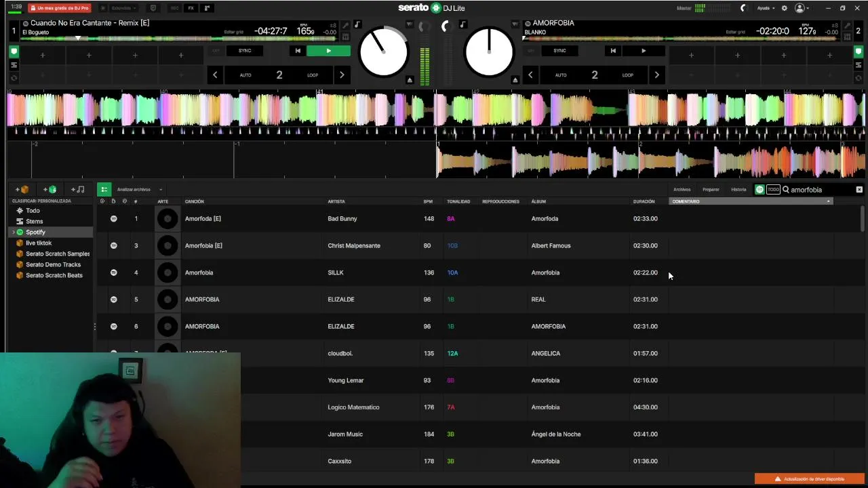
Task: Click Editar grid on deck 1
Action: tap(233, 32)
